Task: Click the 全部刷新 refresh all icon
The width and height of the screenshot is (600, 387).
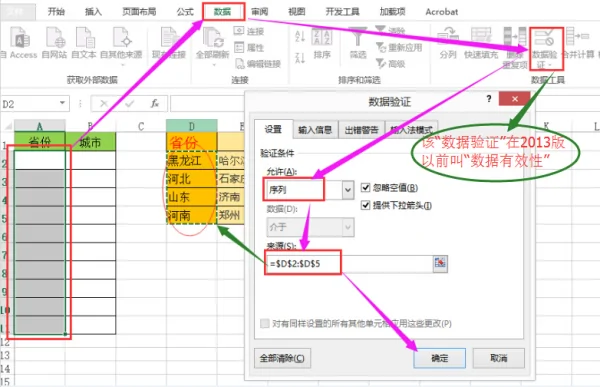Action: coord(213,38)
